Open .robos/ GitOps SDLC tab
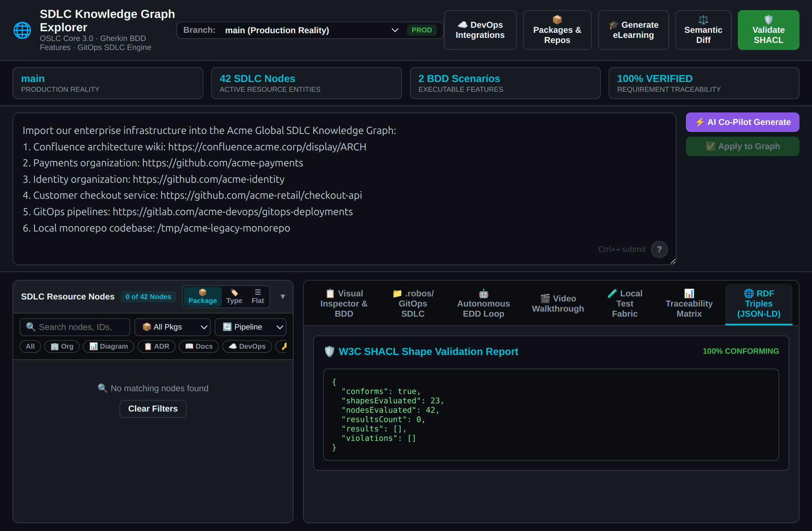 413,304
